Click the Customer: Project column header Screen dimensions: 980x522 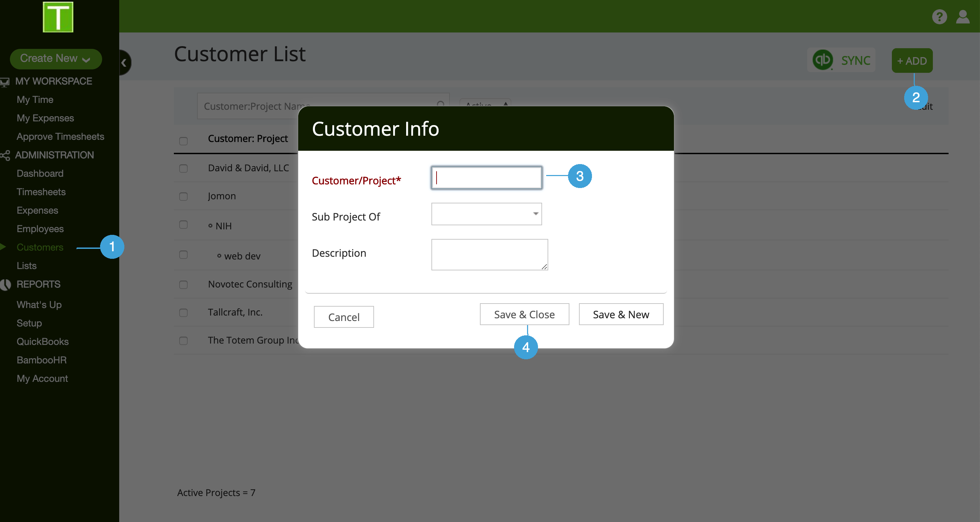[248, 138]
